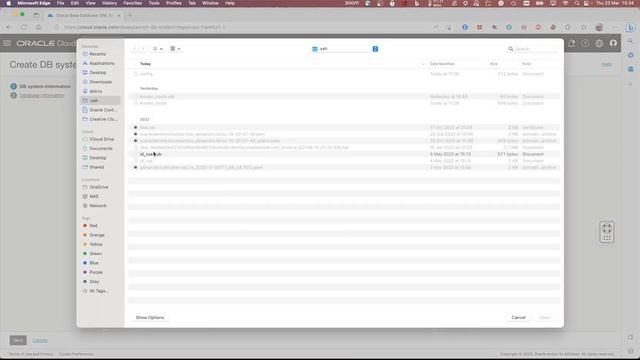Open the Bing sidebar button in Edge
The width and height of the screenshot is (640, 360).
pyautogui.click(x=631, y=27)
